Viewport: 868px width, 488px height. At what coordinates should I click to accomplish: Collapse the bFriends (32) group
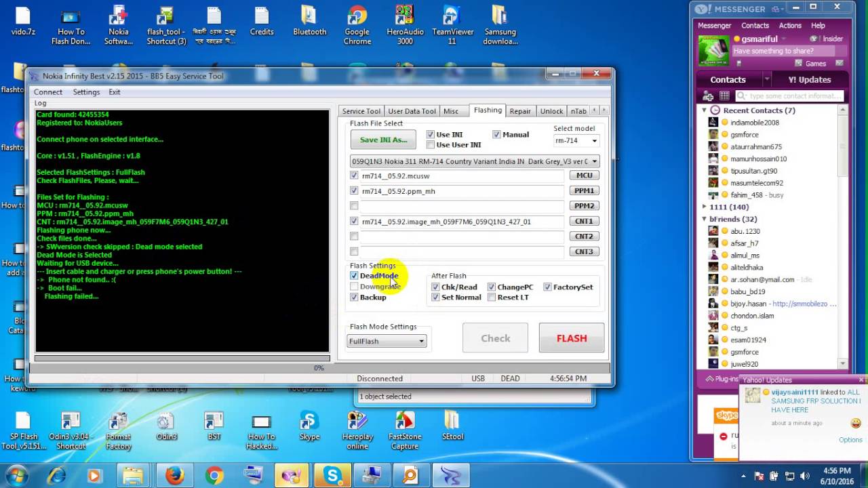click(x=704, y=219)
